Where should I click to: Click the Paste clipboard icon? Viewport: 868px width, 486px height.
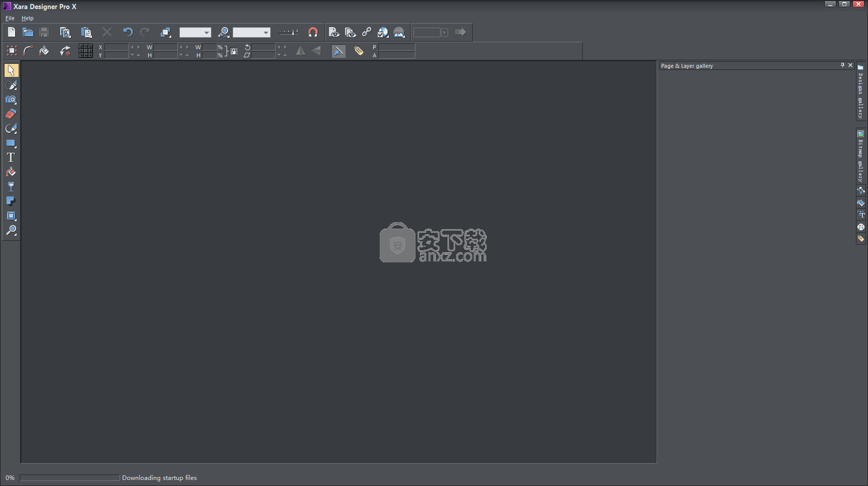pyautogui.click(x=86, y=32)
